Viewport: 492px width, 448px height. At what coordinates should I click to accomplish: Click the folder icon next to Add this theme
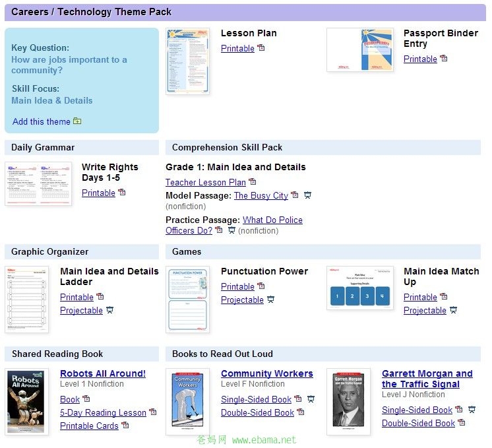(x=77, y=121)
